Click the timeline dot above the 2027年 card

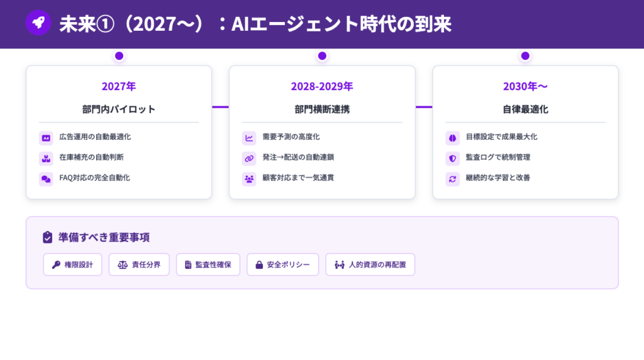click(x=119, y=56)
